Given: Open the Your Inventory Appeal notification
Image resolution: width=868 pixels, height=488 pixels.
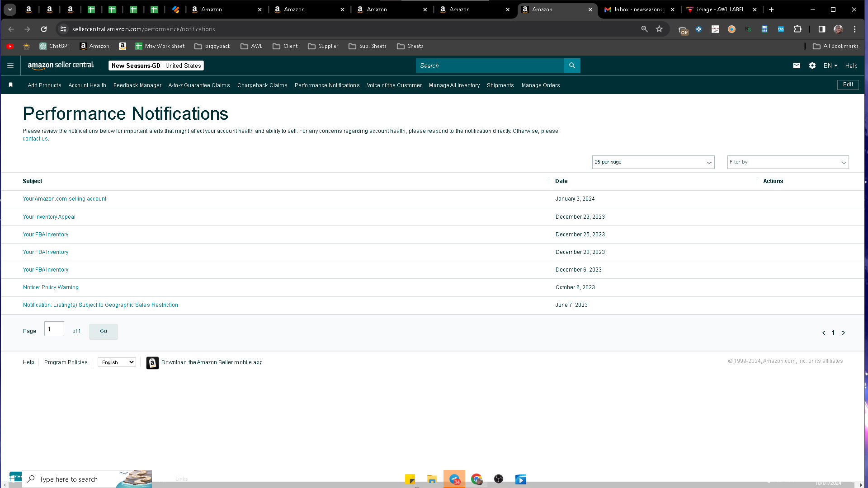Looking at the screenshot, I should [x=49, y=217].
